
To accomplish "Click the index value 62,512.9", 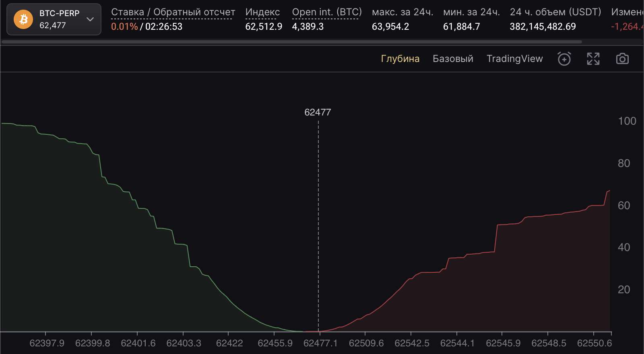I will pyautogui.click(x=264, y=27).
